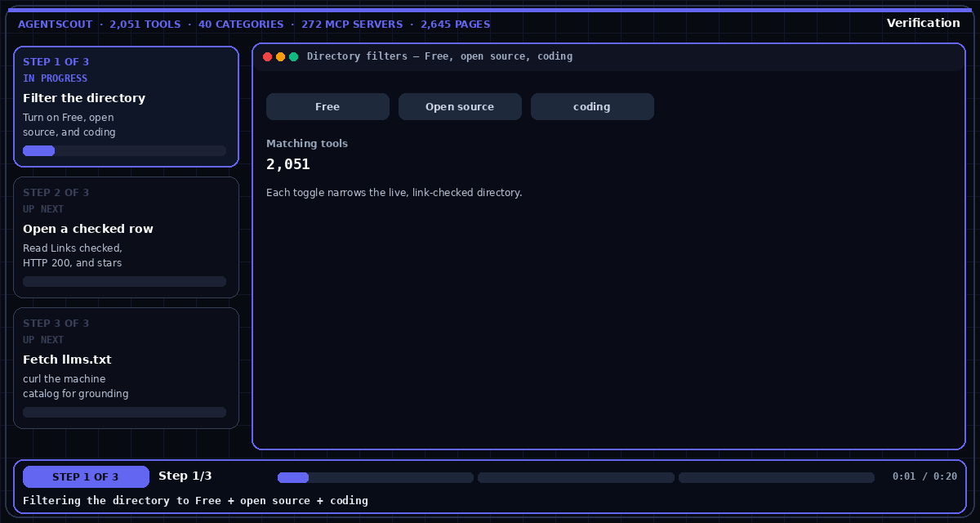The height and width of the screenshot is (523, 980).
Task: Click the second segment of the bottom timeline
Action: (576, 477)
